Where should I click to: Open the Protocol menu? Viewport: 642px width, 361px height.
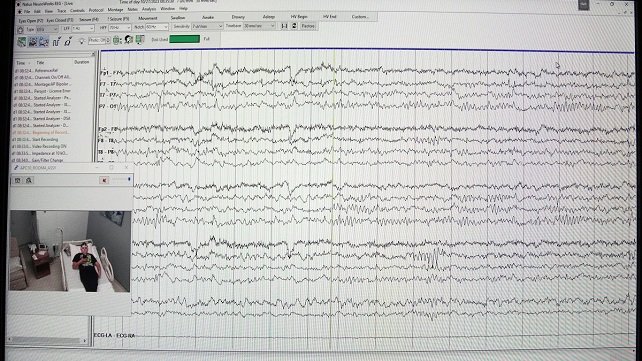click(96, 10)
